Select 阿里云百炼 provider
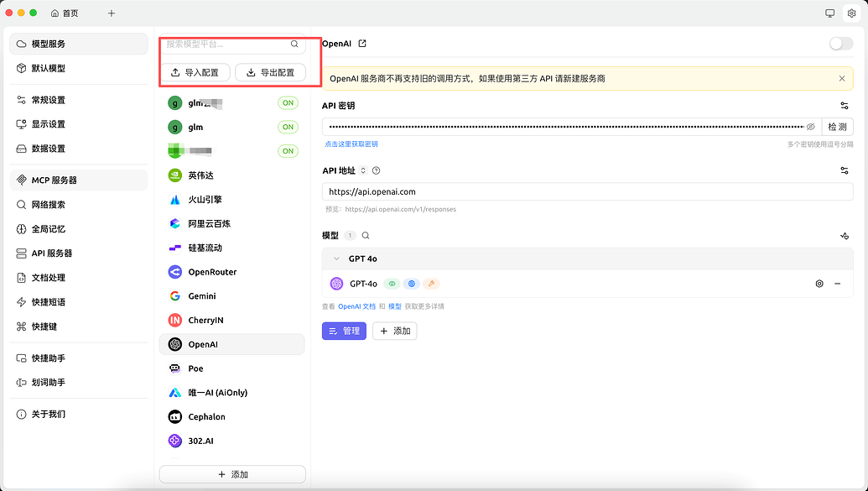The height and width of the screenshot is (491, 868). [232, 223]
